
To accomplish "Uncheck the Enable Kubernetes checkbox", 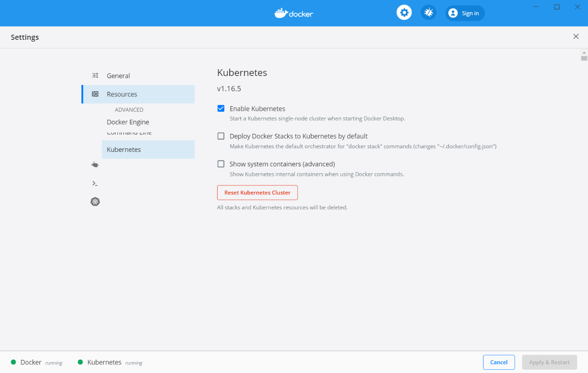I will click(221, 109).
